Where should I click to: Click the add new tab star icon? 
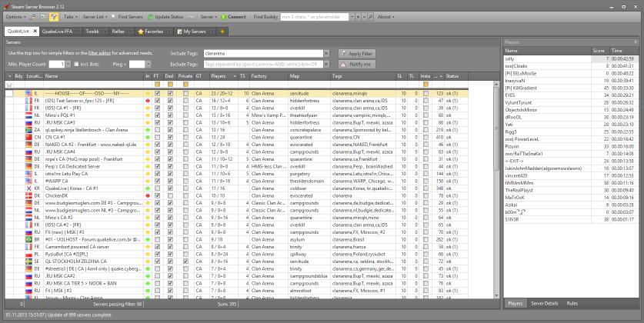pyautogui.click(x=222, y=32)
